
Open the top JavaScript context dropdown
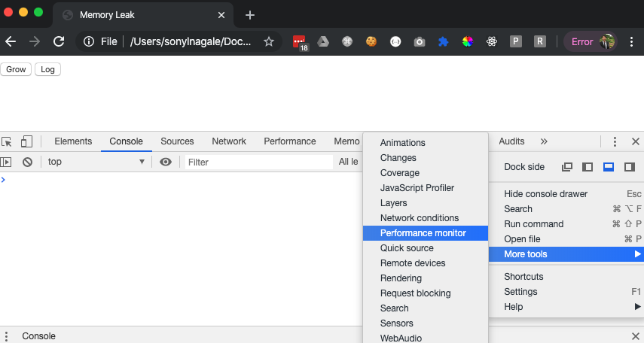pos(96,162)
